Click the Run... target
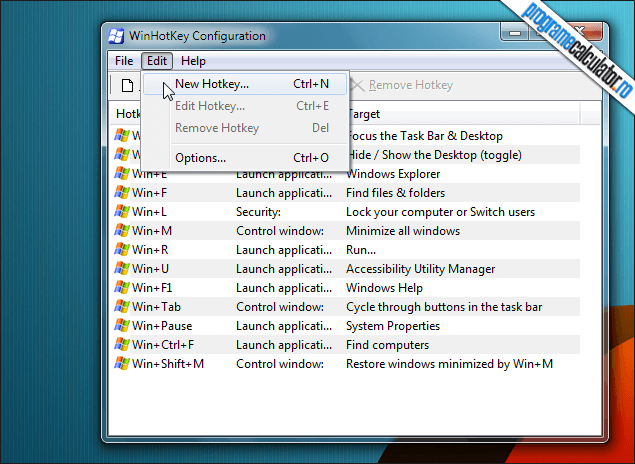 click(361, 250)
